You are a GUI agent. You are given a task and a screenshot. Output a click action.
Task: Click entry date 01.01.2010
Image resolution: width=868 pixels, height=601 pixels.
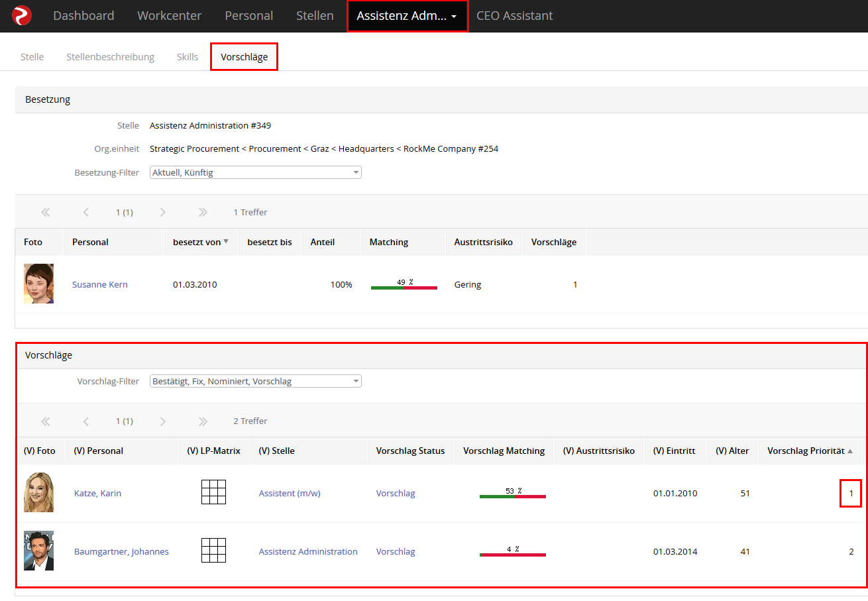[675, 493]
